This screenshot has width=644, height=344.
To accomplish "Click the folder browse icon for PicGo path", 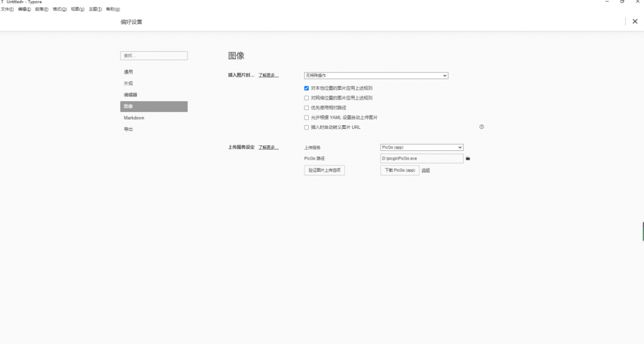I will [468, 158].
